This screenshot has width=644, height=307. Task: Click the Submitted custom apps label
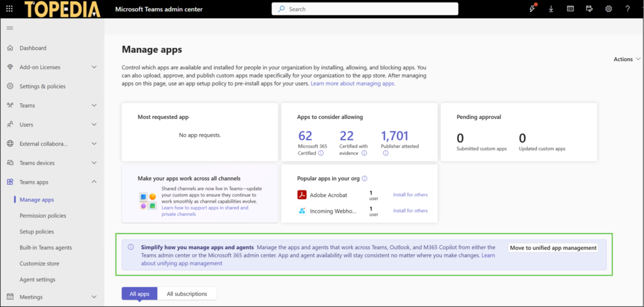pyautogui.click(x=482, y=148)
